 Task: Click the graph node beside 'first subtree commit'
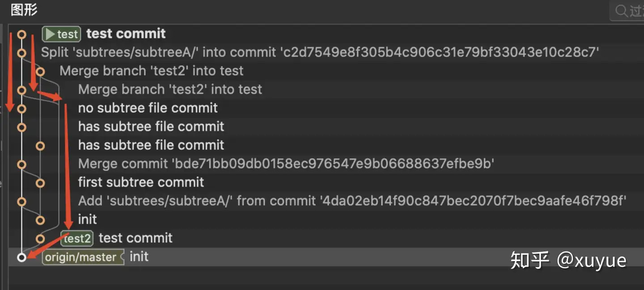(x=40, y=183)
